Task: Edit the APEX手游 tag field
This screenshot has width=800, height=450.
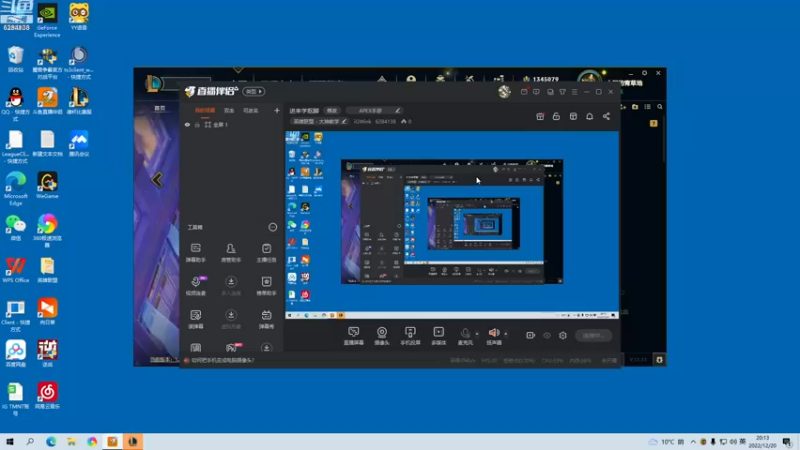Action: coord(374,110)
